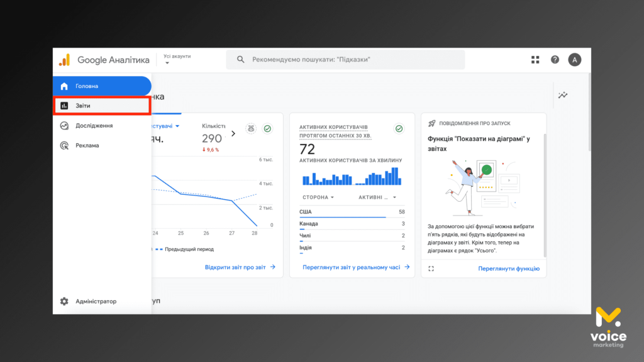Click the green check status in realtime card

[399, 129]
